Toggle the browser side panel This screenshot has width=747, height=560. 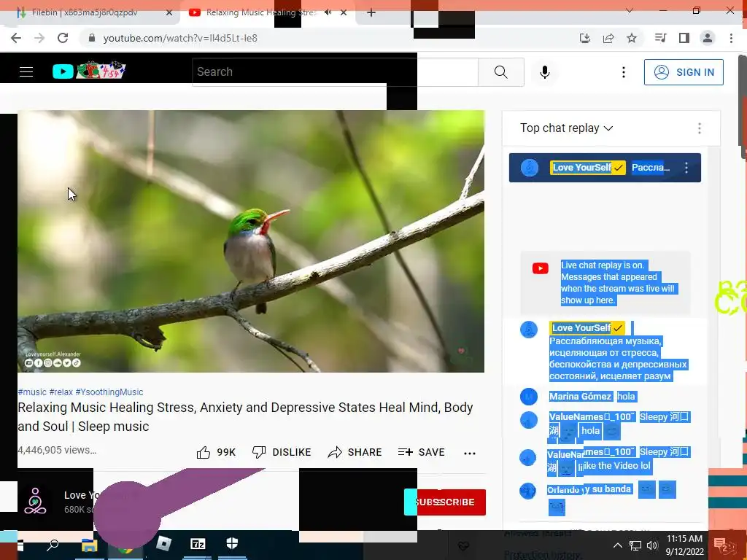[684, 38]
